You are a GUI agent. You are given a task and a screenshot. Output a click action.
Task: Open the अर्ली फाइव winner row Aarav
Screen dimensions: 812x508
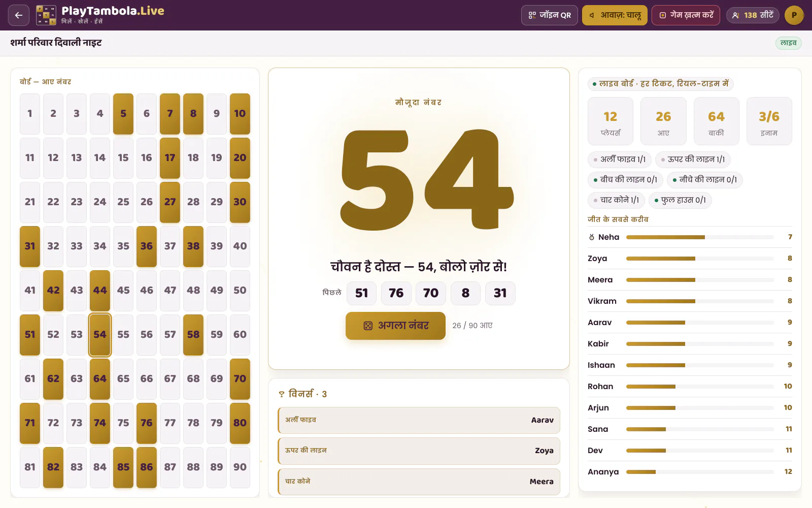pyautogui.click(x=419, y=420)
